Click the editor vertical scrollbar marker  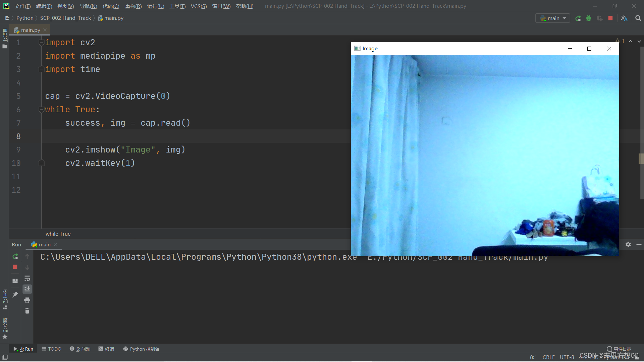point(641,159)
